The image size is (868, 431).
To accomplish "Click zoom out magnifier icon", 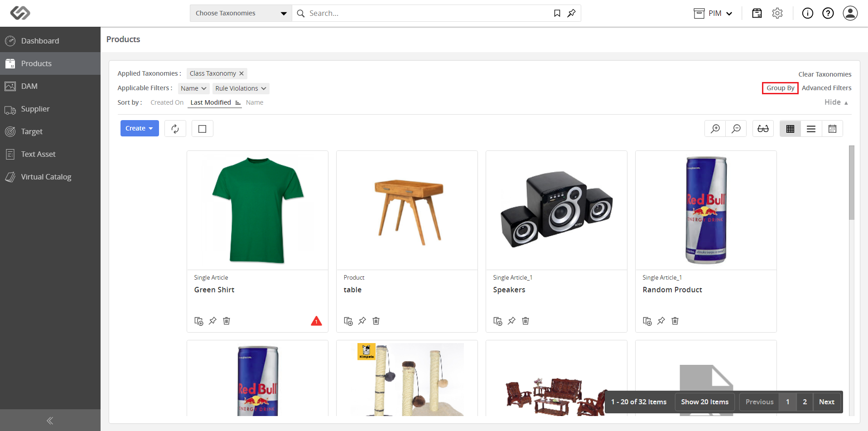I will pos(736,129).
